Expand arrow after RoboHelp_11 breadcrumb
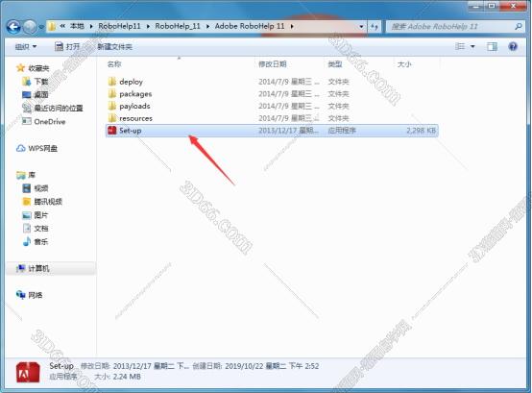 coord(207,26)
